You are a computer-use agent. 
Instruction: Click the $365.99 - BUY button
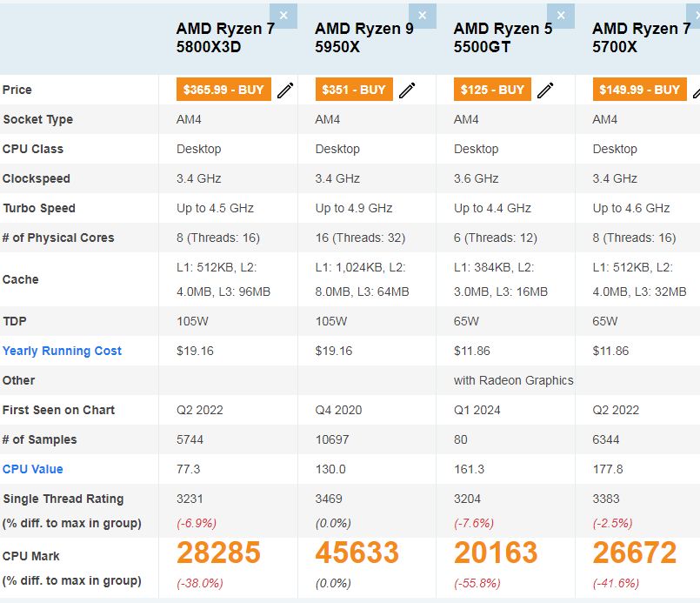coord(223,90)
